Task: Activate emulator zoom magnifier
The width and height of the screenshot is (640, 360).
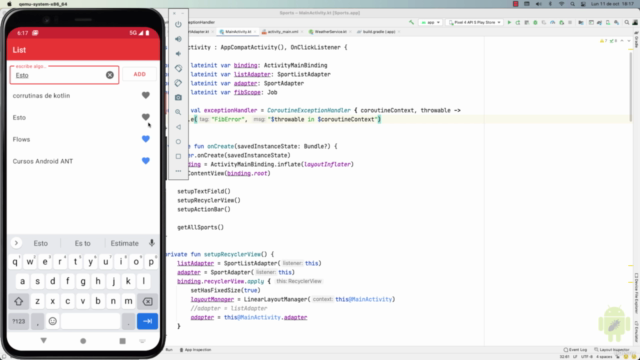Action: pos(178,112)
